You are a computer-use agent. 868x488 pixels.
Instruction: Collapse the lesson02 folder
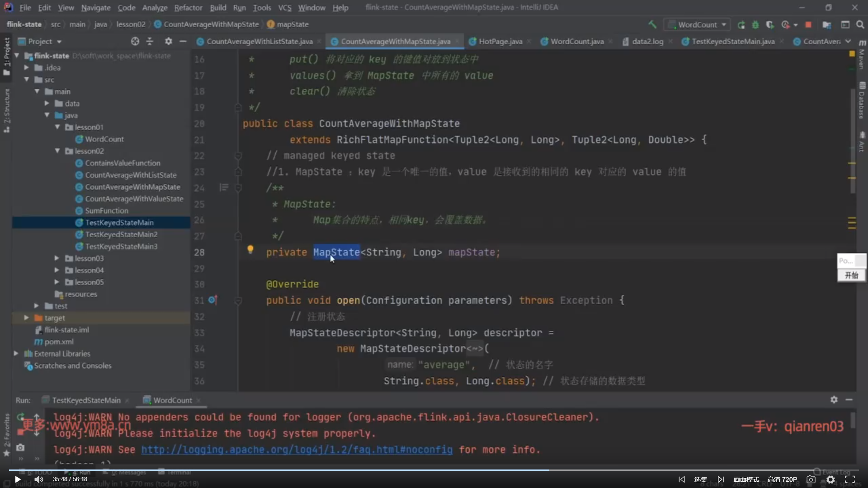(x=57, y=151)
